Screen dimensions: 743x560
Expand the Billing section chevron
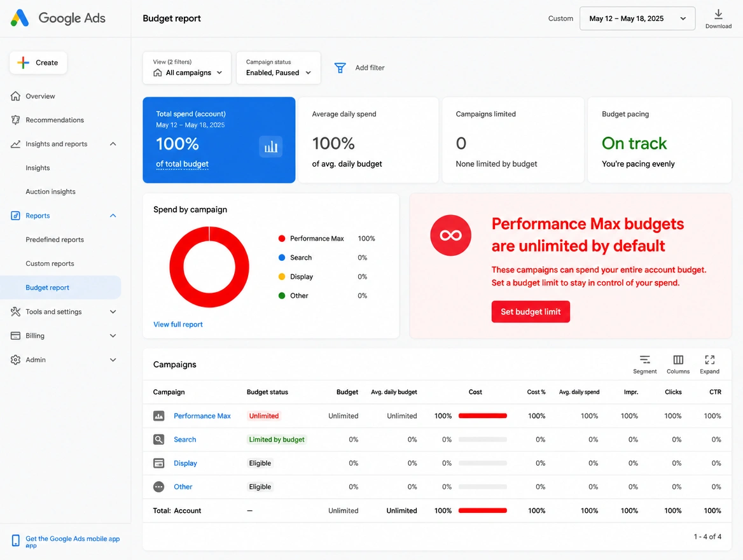pyautogui.click(x=113, y=336)
